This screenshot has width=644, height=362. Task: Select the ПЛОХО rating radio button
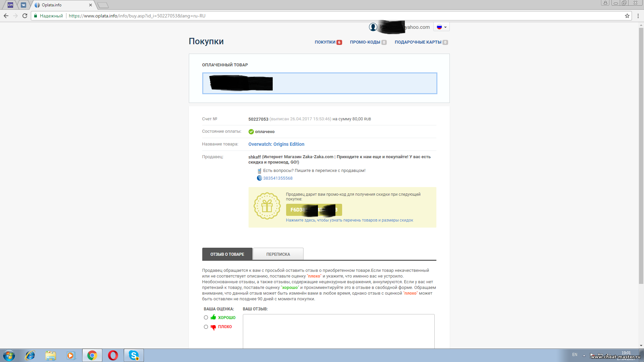click(x=206, y=327)
